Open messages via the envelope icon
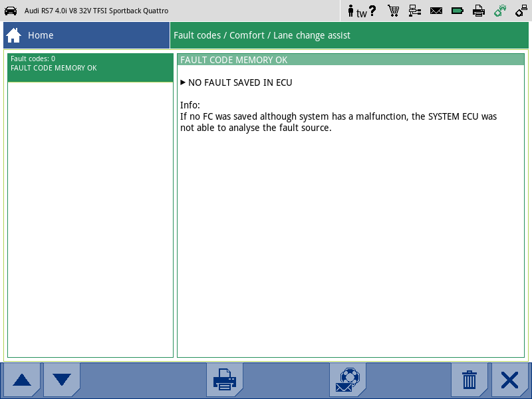 pos(436,11)
